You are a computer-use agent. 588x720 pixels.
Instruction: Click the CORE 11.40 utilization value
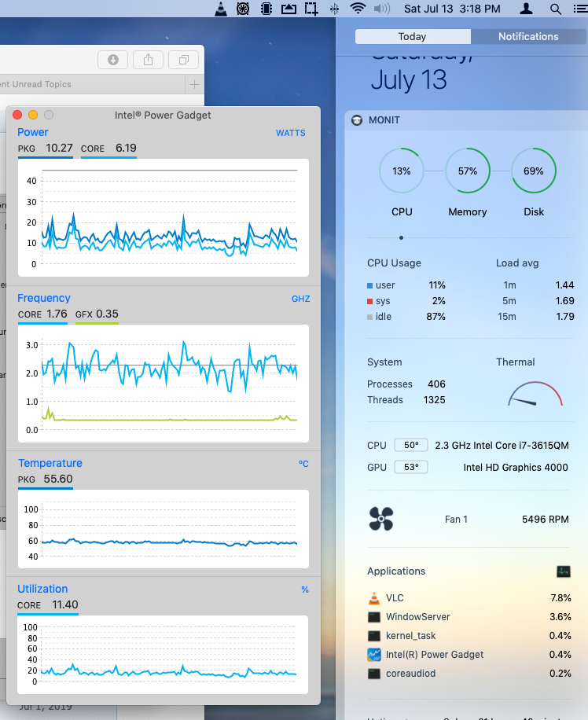47,604
